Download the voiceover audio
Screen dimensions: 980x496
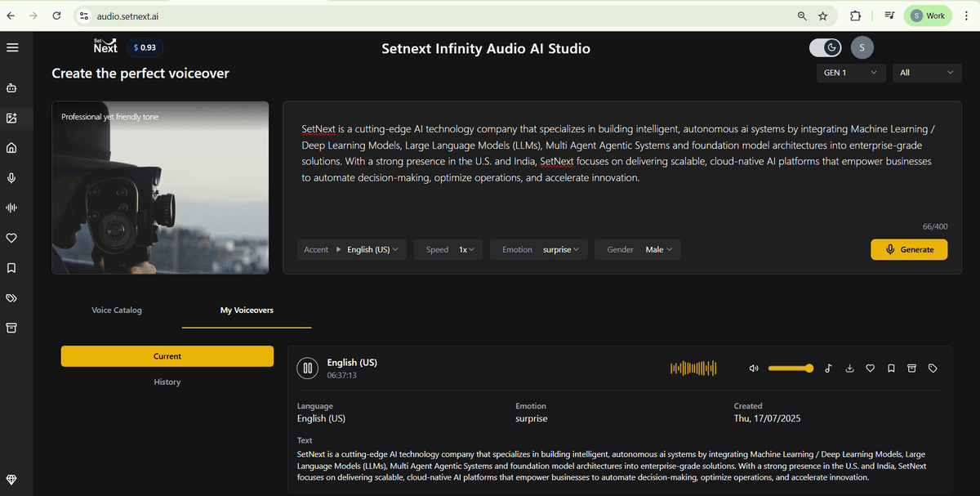[x=849, y=369]
